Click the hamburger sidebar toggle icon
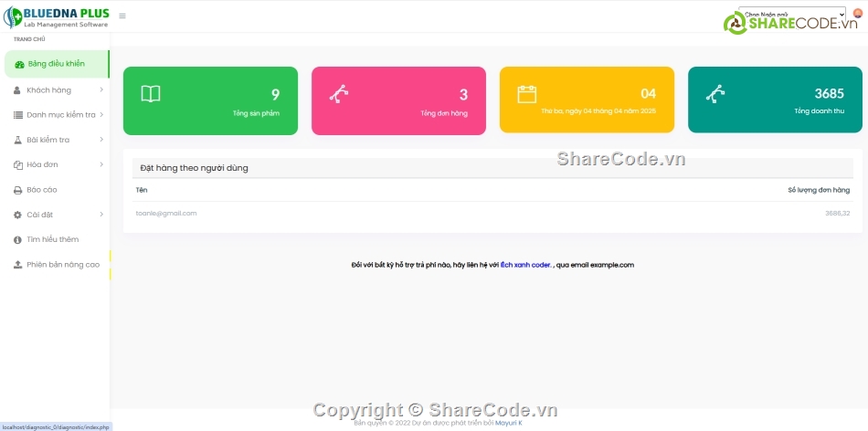Viewport: 868px width, 431px height. click(x=122, y=16)
